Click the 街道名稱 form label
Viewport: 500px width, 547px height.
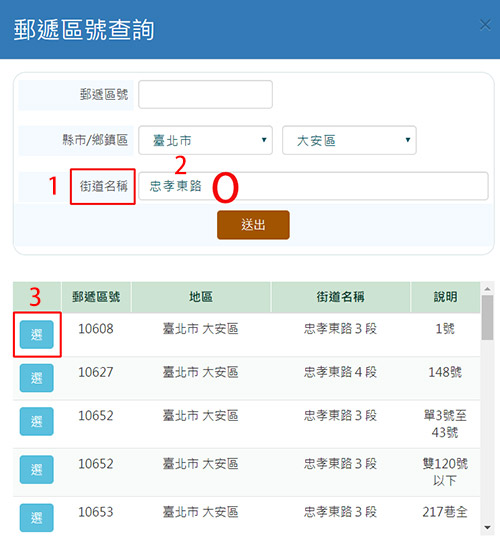104,186
